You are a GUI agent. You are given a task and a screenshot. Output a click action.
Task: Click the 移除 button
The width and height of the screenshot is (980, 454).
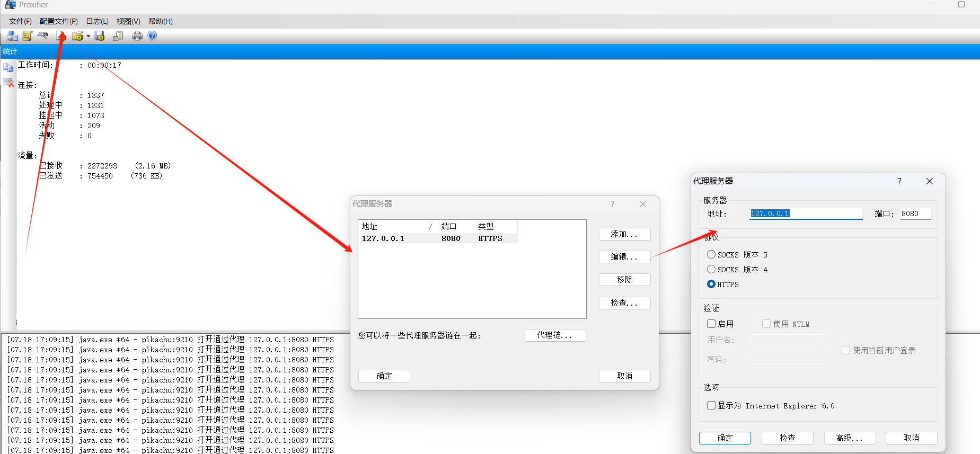[624, 279]
